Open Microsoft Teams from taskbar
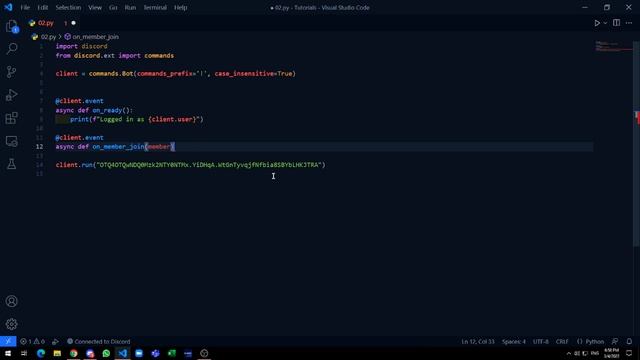Image resolution: width=640 pixels, height=360 pixels. pos(155,353)
